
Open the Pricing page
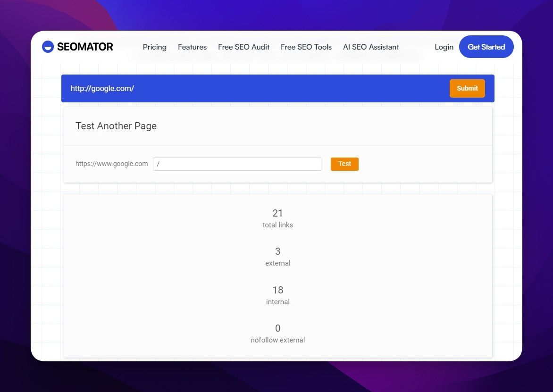(154, 47)
